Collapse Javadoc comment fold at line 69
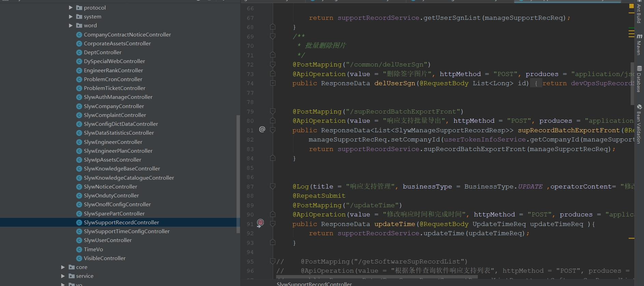The image size is (644, 286). pyautogui.click(x=273, y=36)
